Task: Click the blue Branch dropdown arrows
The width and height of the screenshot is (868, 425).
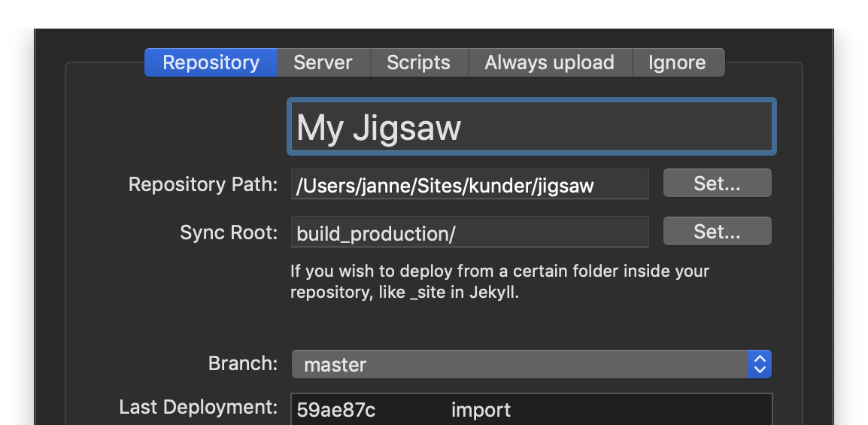Action: pos(760,364)
